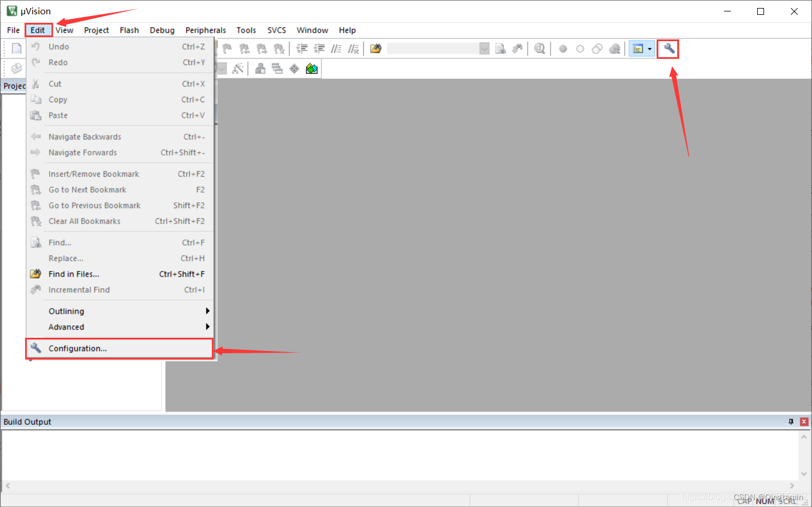Close the open Edit menu

[38, 30]
